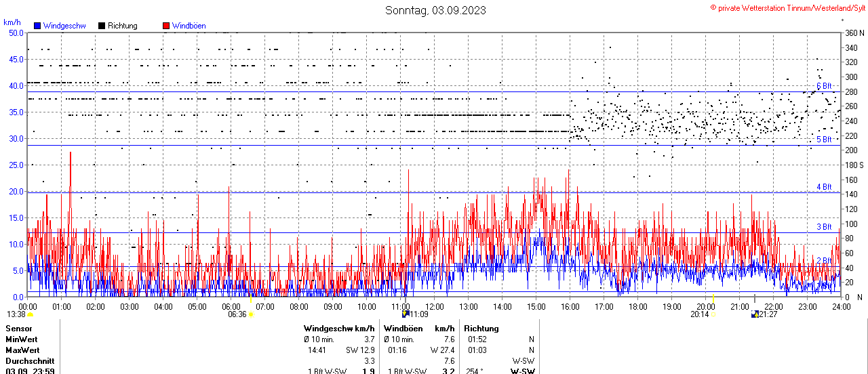Click the Windgeschw km/h column header
The image size is (868, 374).
tap(339, 329)
